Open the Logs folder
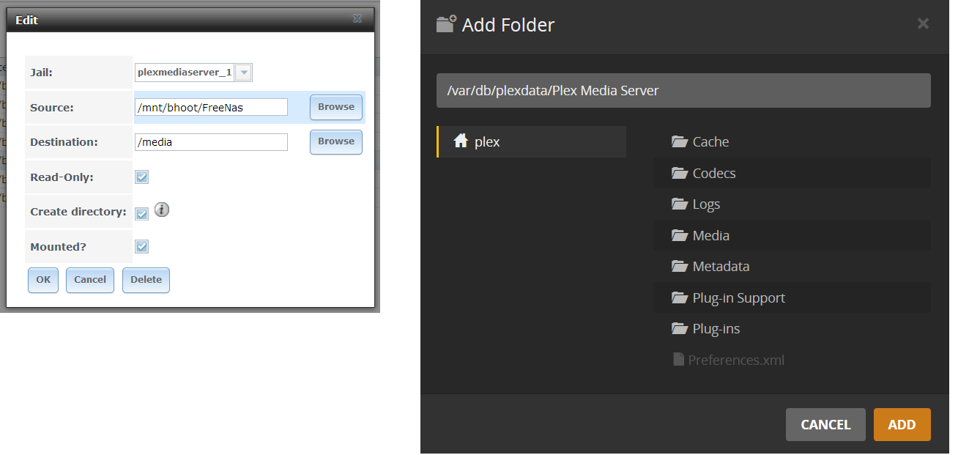 point(792,204)
